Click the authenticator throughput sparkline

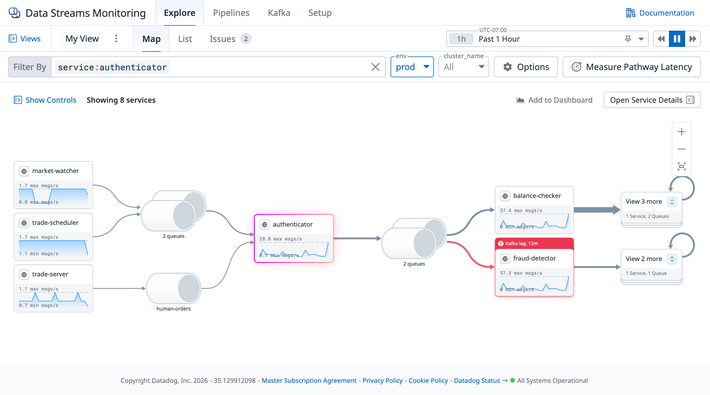(294, 249)
